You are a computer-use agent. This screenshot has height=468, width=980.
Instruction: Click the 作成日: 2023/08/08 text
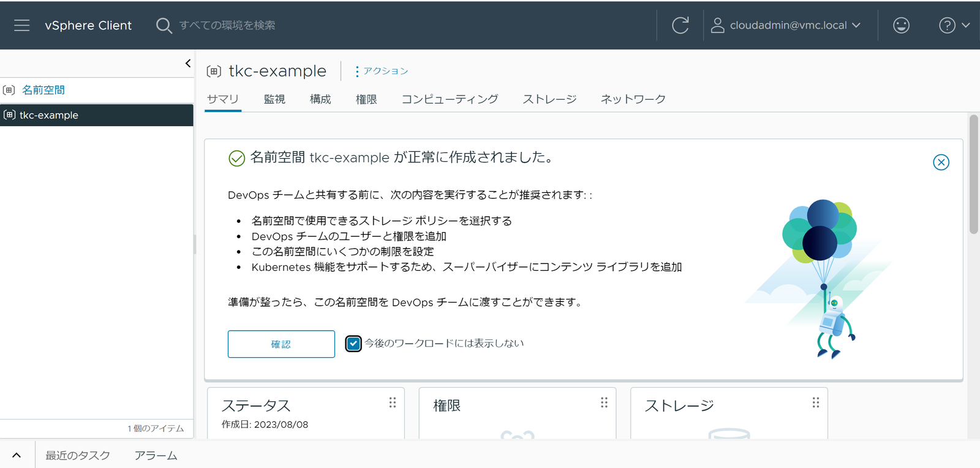(265, 425)
